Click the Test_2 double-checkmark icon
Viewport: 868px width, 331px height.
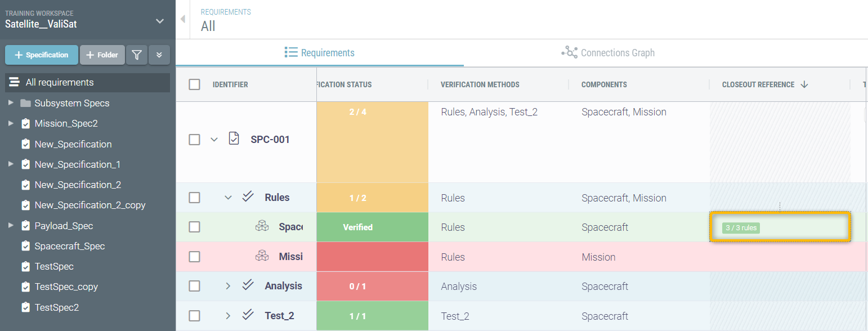pos(248,315)
